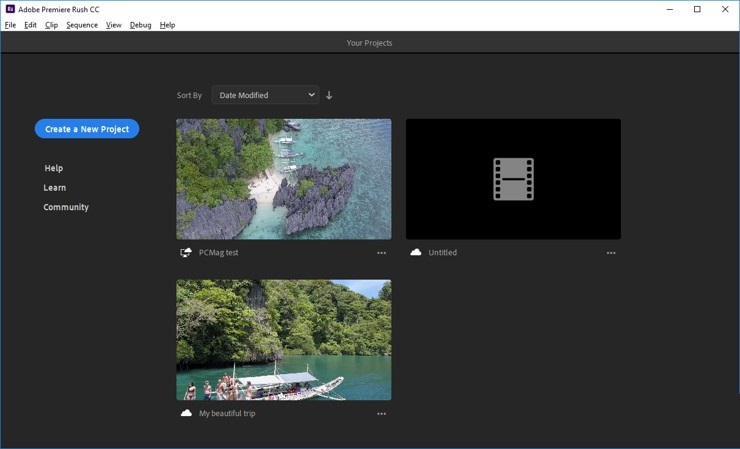Maximize the Premiere Rush window
This screenshot has height=449, width=740.
coord(697,9)
